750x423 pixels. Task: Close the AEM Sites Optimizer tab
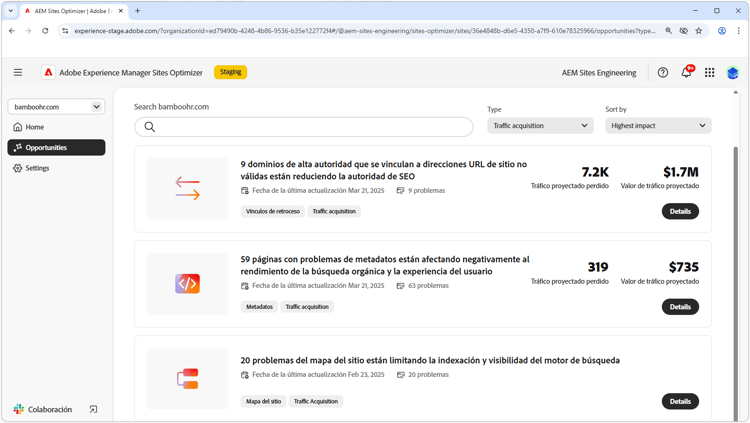[121, 11]
